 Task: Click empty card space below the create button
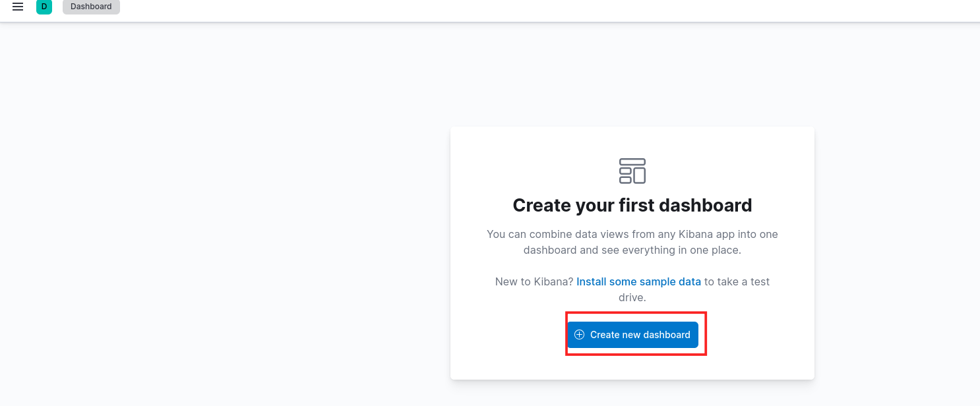(x=632, y=368)
